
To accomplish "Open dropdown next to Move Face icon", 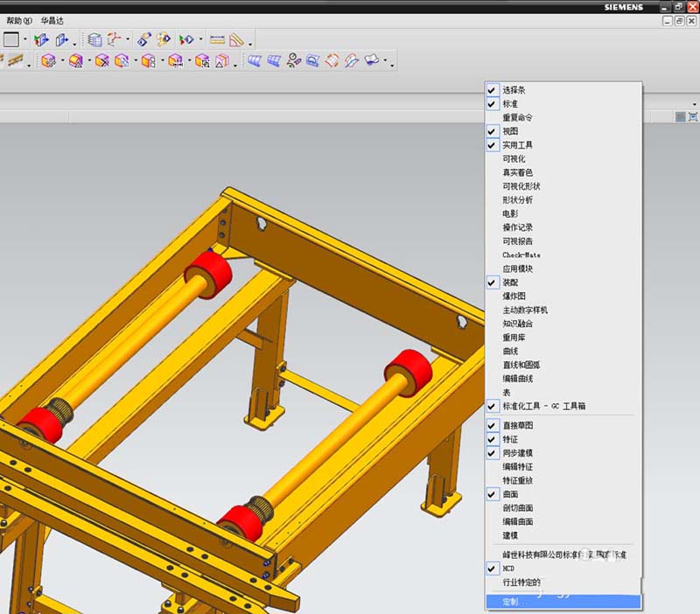I will point(62,60).
